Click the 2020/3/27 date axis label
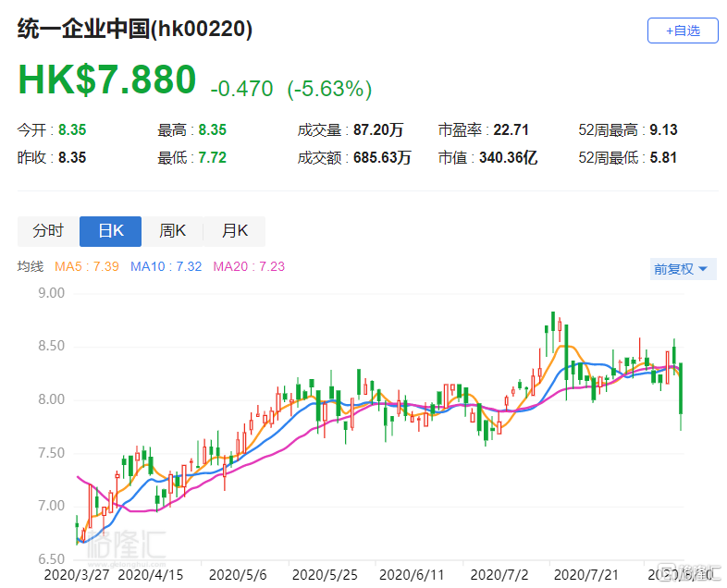 (77, 575)
